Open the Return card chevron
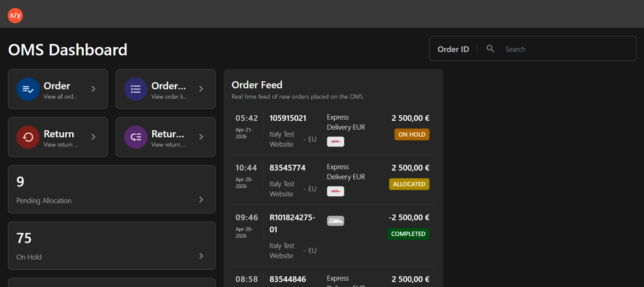644x287 pixels. click(93, 137)
